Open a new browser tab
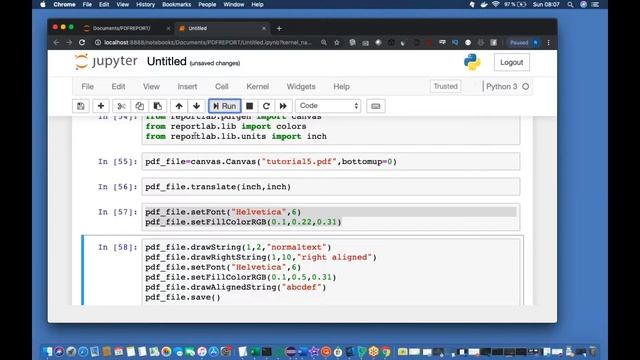640x360 pixels. pos(279,28)
